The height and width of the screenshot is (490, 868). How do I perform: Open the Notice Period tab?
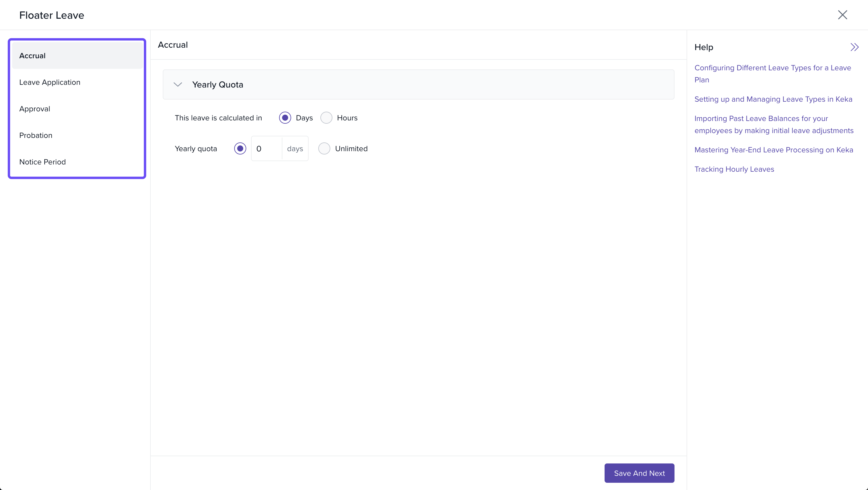(x=42, y=162)
